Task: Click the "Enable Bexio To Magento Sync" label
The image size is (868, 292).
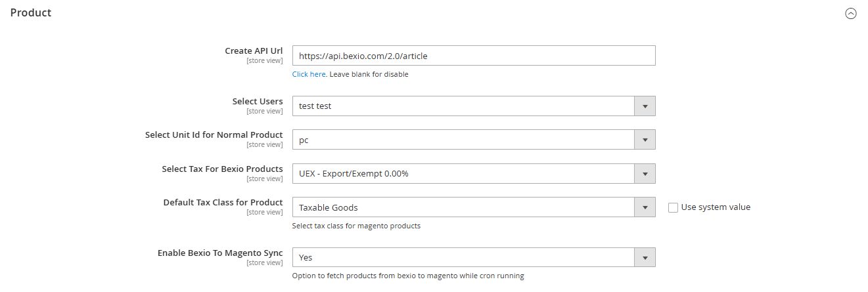Action: click(220, 253)
